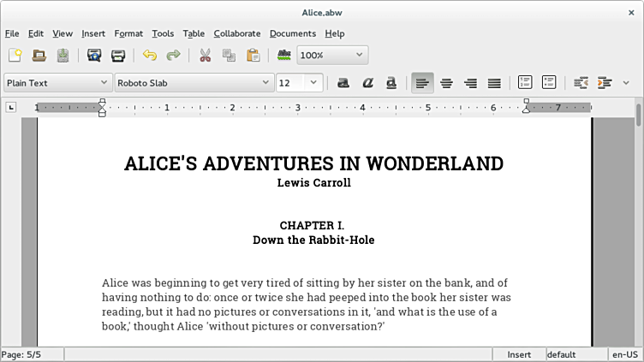The width and height of the screenshot is (644, 362).
Task: Click the Cut scissors icon
Action: point(205,56)
